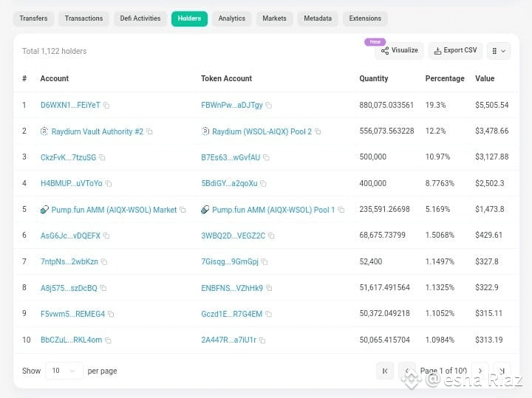Copy the FBWnPw...aDJTgy token account address

tap(269, 106)
